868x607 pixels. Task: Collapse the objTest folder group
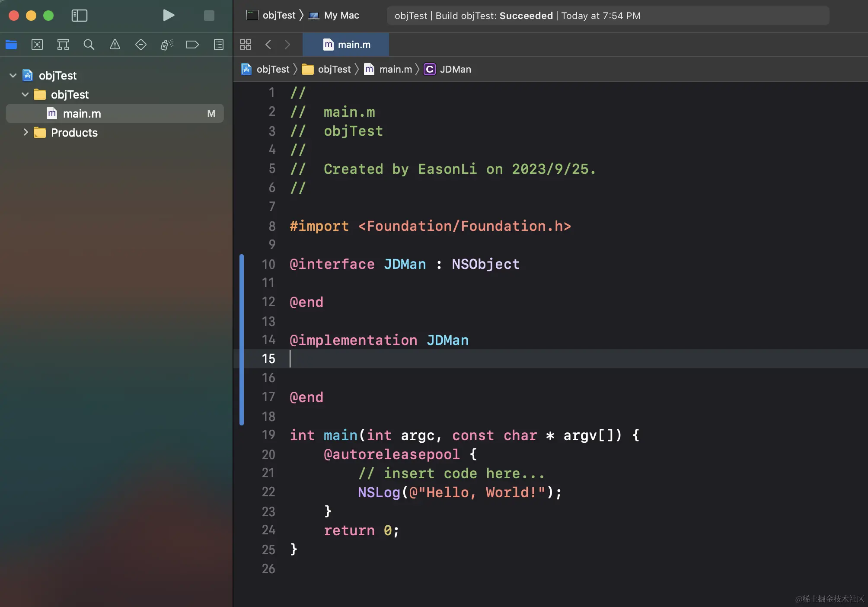tap(25, 94)
